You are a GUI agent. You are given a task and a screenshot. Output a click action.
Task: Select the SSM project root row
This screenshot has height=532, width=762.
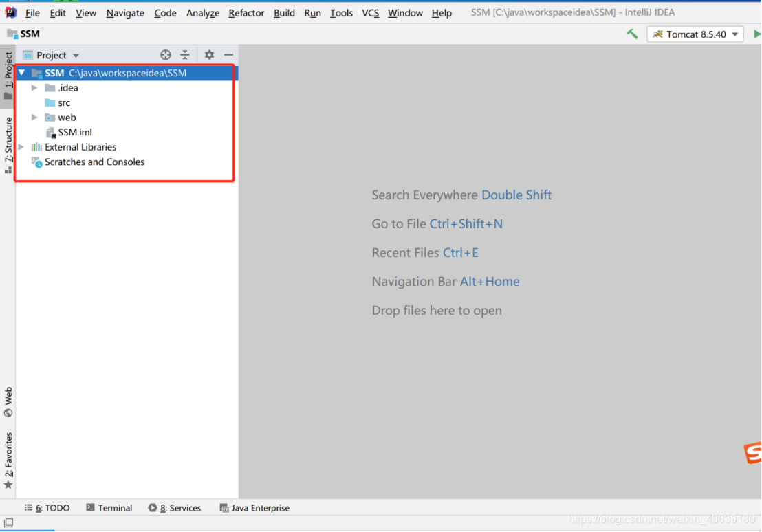127,73
